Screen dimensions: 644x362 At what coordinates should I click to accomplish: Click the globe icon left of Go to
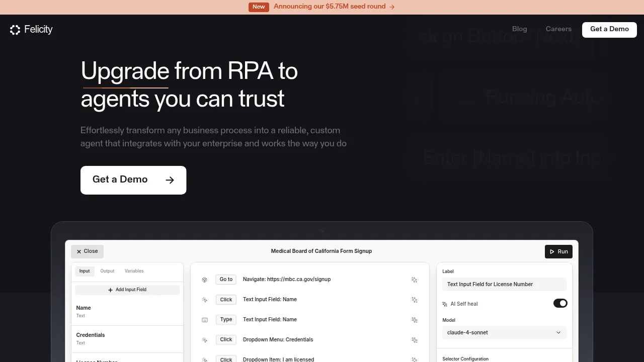205,280
